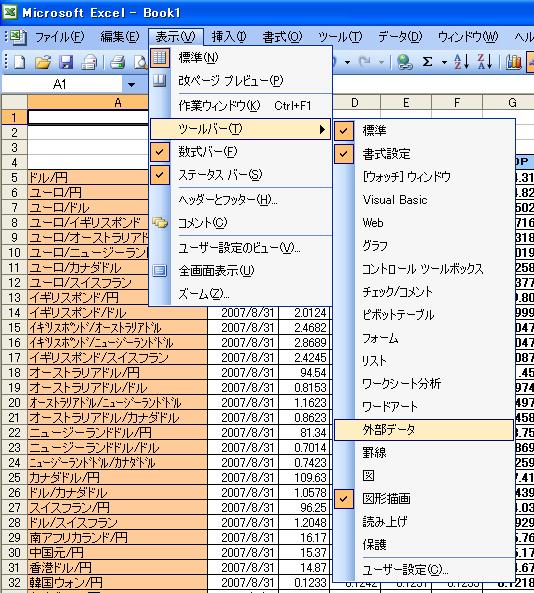
Task: Select cell 南アフリカランド/円
Action: 117,537
